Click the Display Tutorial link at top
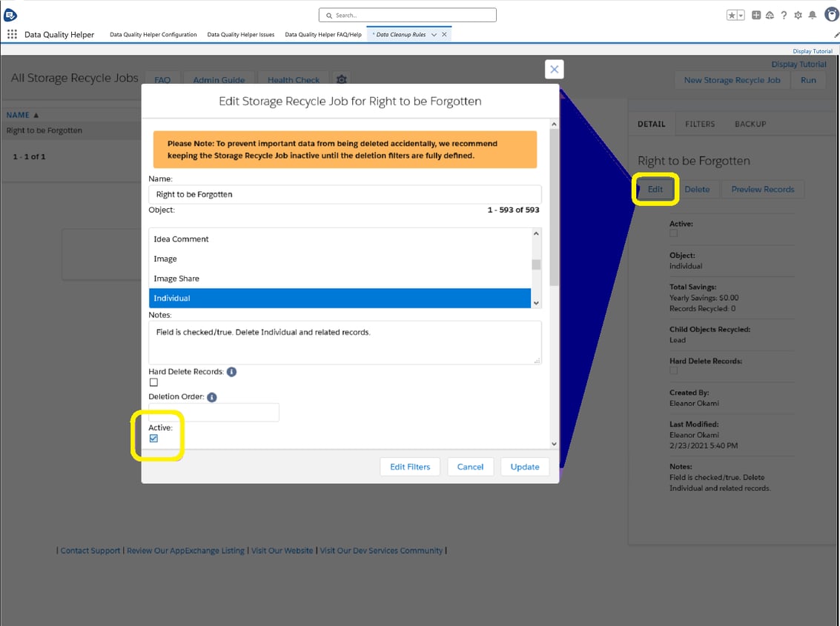This screenshot has height=626, width=840. pyautogui.click(x=812, y=51)
